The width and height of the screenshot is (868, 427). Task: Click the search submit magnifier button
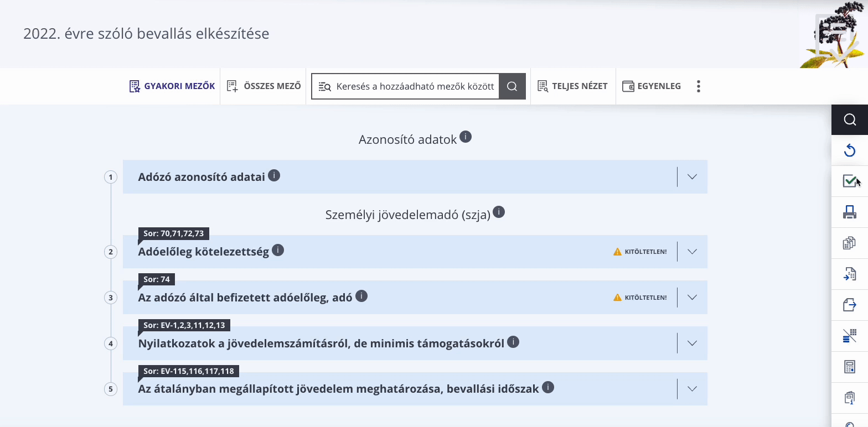pos(512,86)
